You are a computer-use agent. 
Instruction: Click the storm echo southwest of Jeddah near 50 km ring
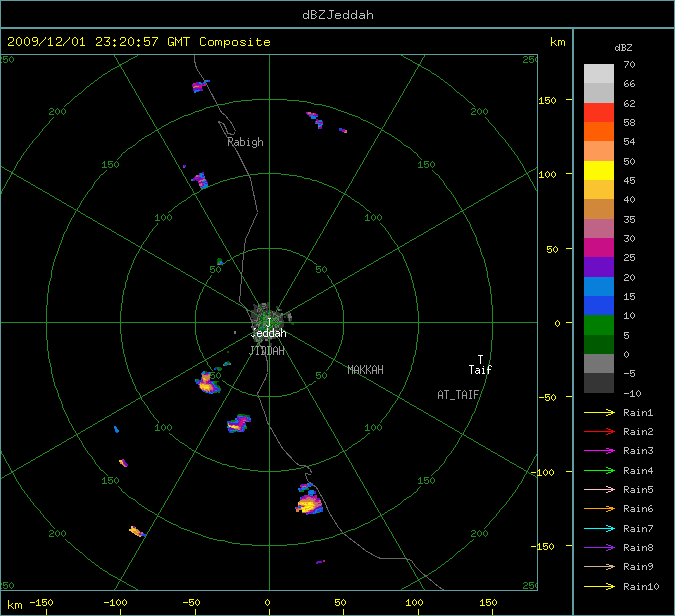(x=208, y=383)
